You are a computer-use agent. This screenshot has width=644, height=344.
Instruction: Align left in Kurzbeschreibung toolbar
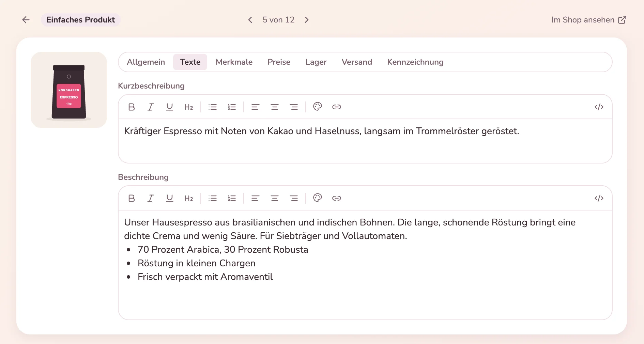(x=255, y=107)
